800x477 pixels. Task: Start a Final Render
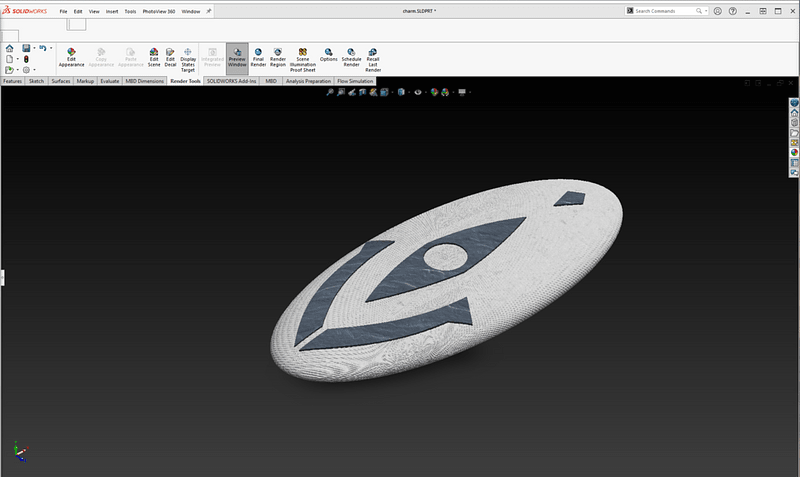258,57
